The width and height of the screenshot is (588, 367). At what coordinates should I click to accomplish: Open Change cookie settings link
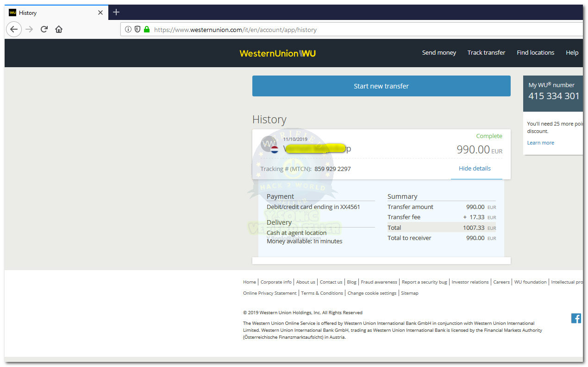point(372,293)
